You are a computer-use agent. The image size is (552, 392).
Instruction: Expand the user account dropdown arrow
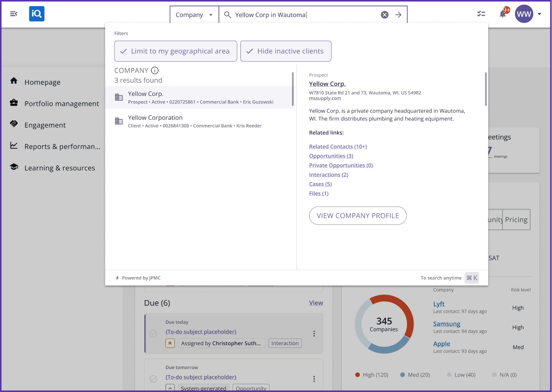[x=539, y=14]
